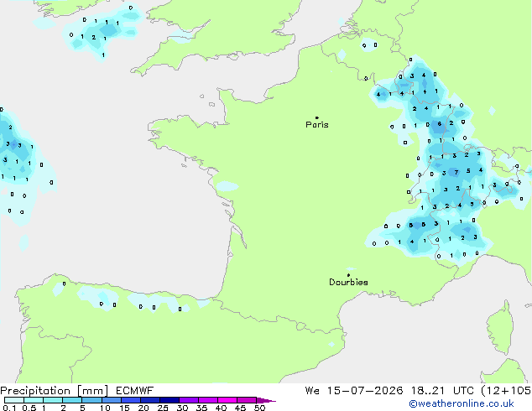Screen dimensions: 532x411
Task: Select the 25–30 mm dark navy legend swatch
Action: pyautogui.click(x=170, y=400)
